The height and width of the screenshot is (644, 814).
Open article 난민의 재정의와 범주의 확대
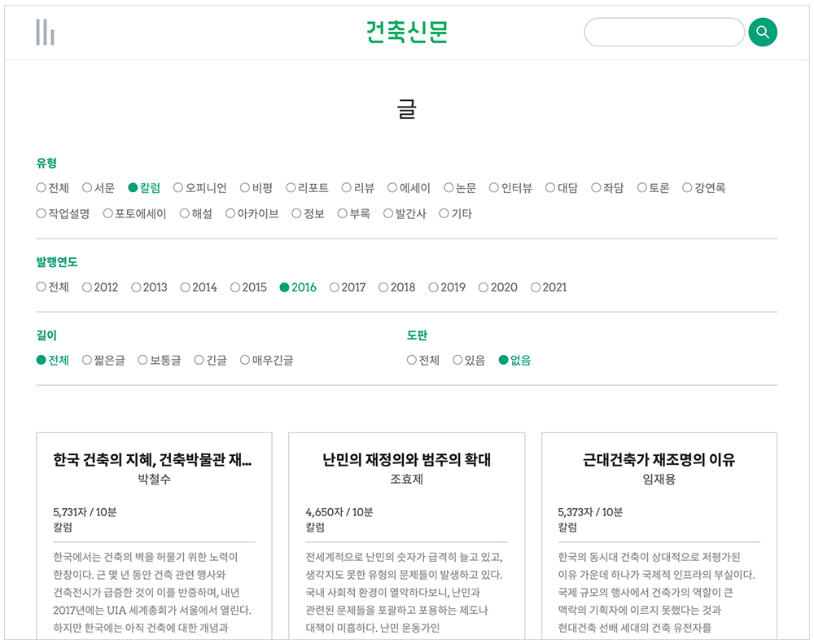tap(406, 460)
